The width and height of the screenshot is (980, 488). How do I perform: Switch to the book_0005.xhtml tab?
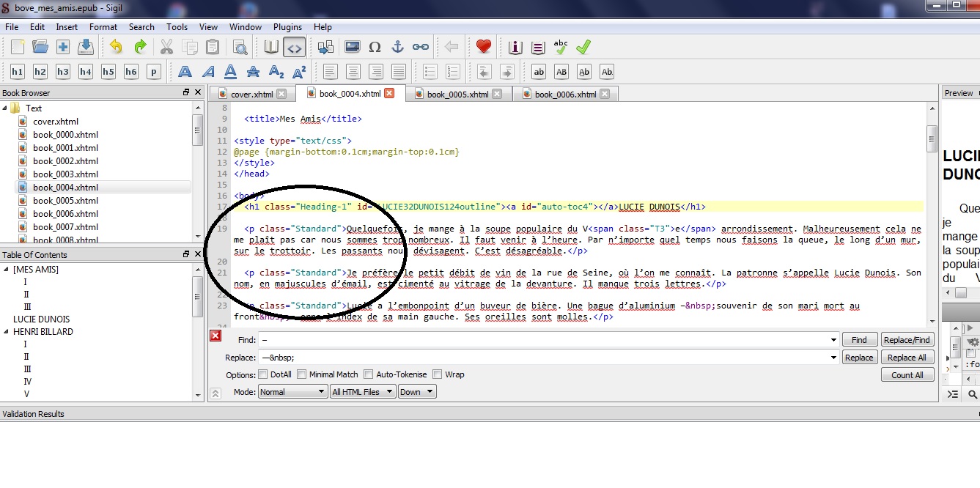pyautogui.click(x=457, y=95)
